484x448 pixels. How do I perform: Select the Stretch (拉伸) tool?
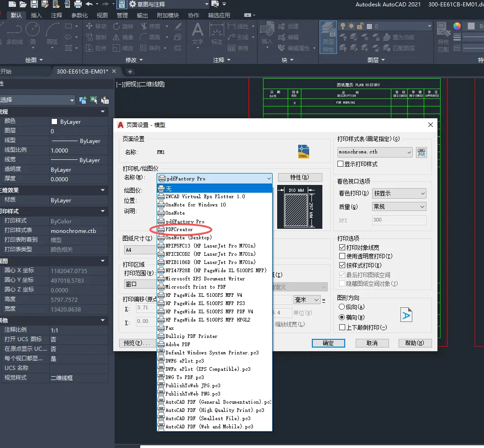[96, 48]
